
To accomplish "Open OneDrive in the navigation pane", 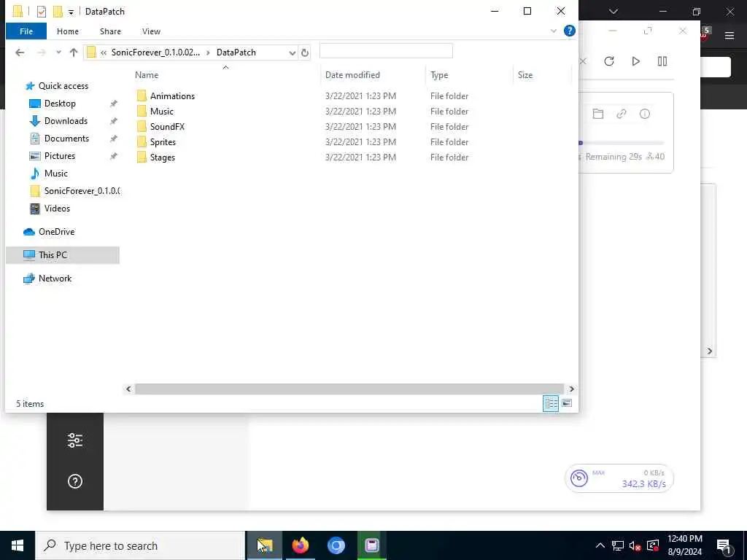I will click(56, 232).
